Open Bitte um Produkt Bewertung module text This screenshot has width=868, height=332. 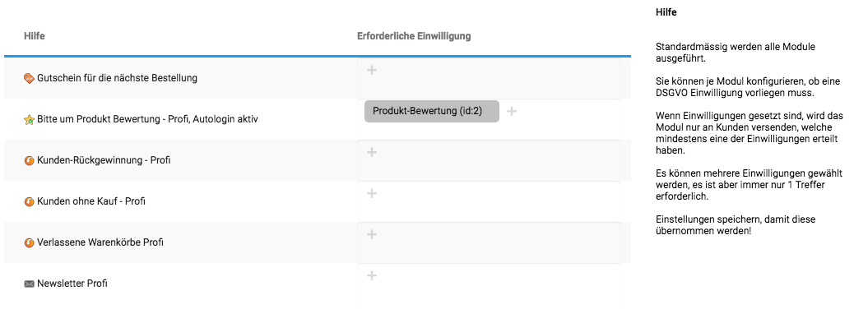147,119
